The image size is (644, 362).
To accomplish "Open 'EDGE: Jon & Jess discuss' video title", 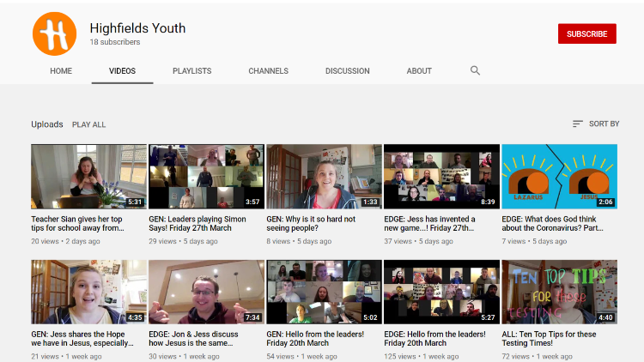I will 206,339.
